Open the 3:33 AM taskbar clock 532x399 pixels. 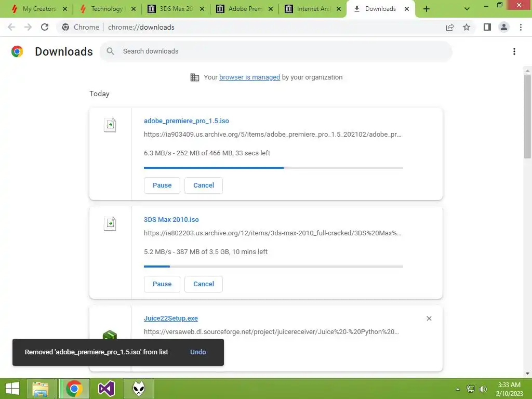509,389
